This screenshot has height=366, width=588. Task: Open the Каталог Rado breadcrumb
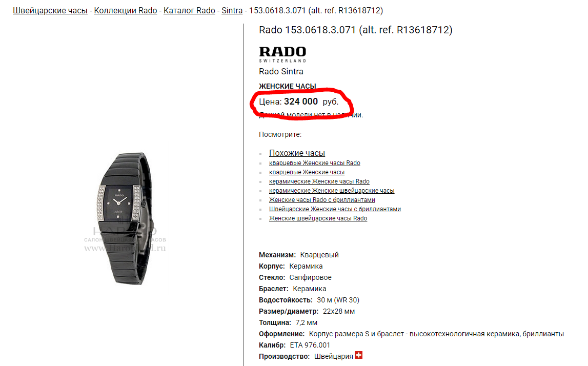(x=189, y=10)
